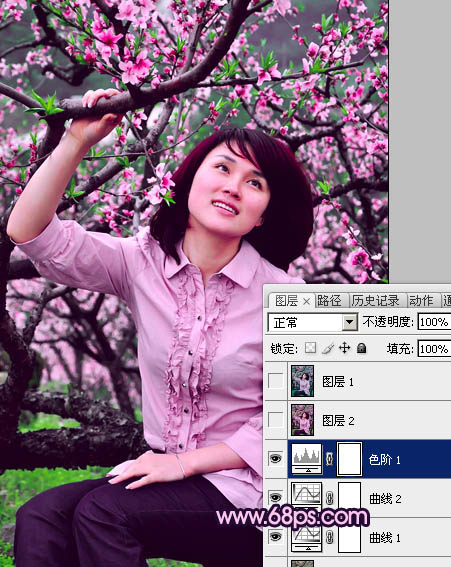This screenshot has height=567, width=451.
Task: Click the lock all padlock icon
Action: pos(361,348)
